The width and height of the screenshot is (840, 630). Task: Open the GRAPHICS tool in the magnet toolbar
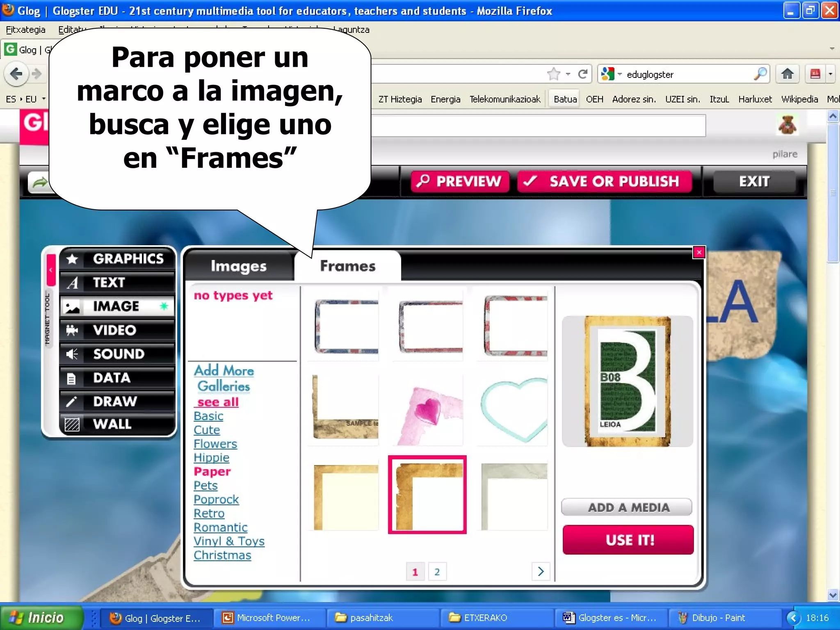[x=117, y=259]
